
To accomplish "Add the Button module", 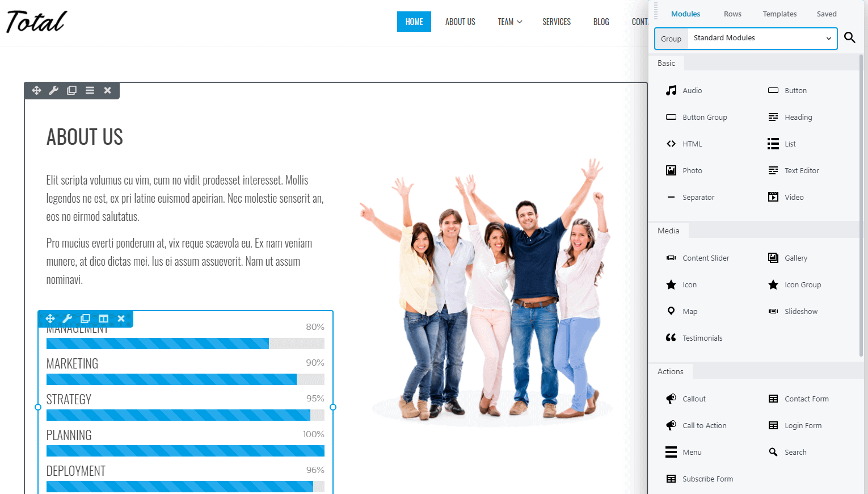I will 787,90.
